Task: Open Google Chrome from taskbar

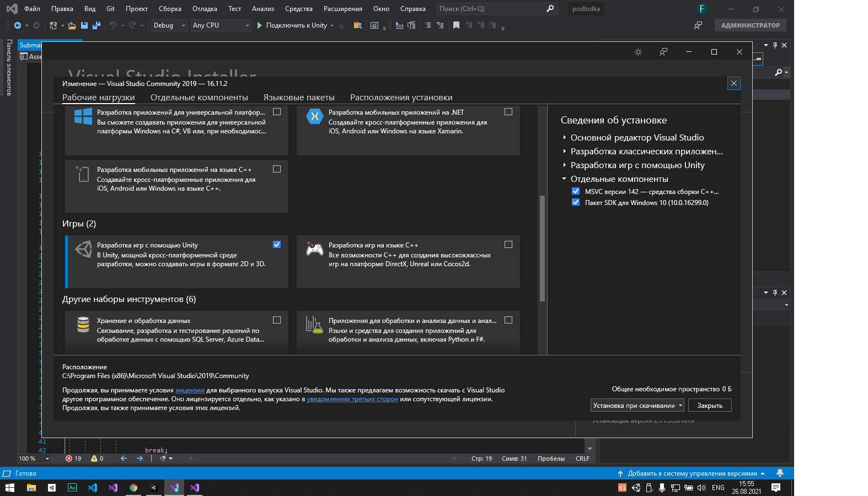Action: pyautogui.click(x=133, y=488)
